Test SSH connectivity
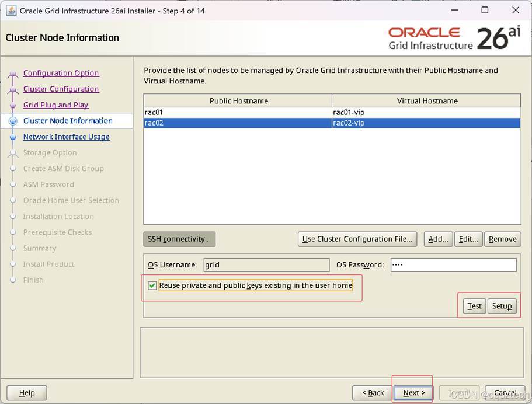 coord(474,306)
